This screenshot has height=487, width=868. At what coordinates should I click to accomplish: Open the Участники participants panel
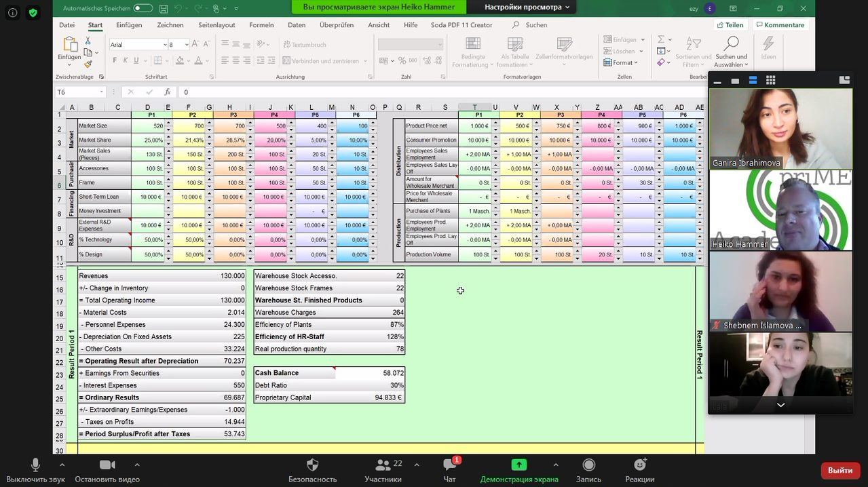click(x=383, y=470)
